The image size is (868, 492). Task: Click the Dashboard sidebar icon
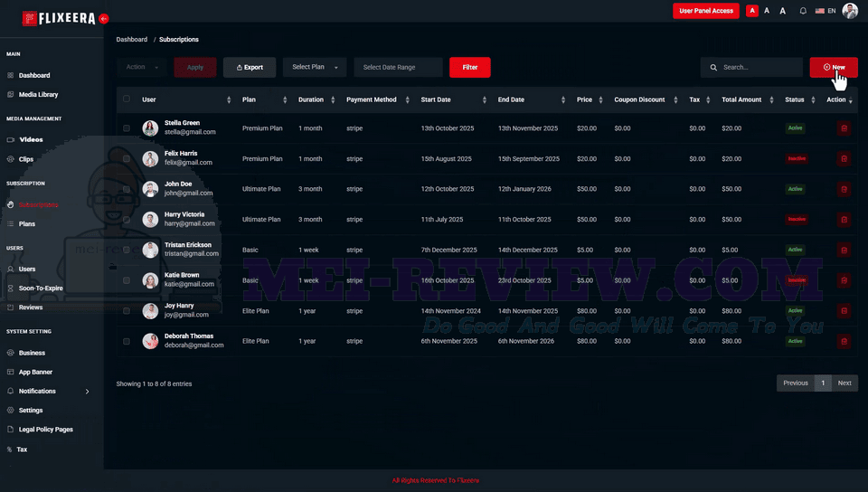tap(11, 75)
